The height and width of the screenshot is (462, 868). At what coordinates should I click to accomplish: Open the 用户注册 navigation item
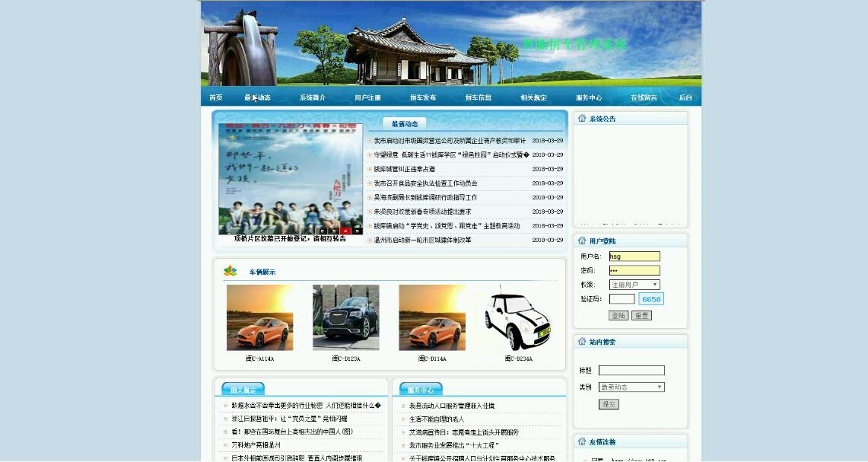click(367, 97)
